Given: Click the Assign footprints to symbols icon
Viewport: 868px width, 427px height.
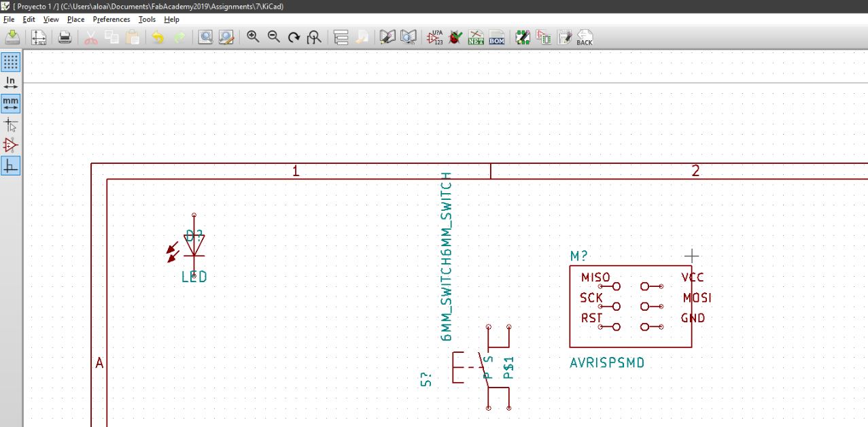Looking at the screenshot, I should 544,37.
